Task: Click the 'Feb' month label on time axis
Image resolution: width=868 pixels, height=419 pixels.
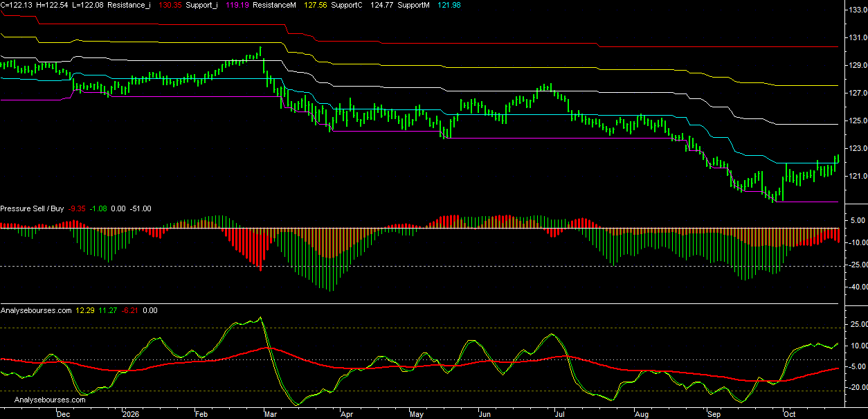Action: [201, 414]
